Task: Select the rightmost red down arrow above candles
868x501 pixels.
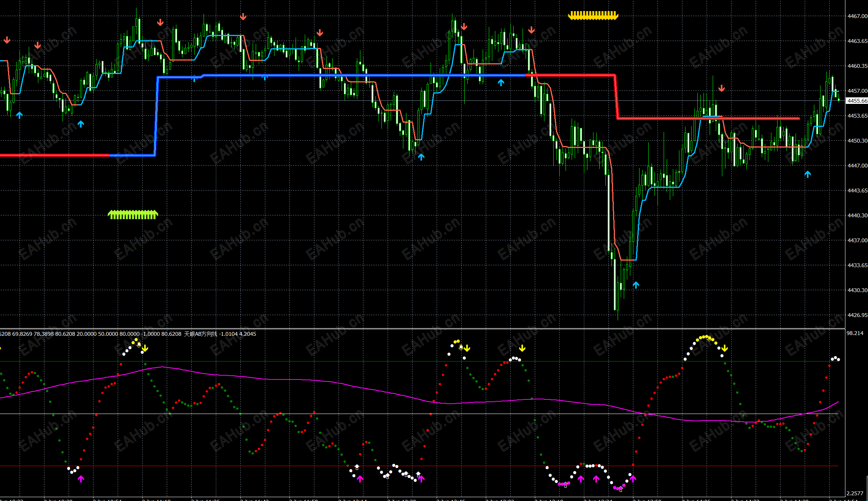Action: point(722,89)
